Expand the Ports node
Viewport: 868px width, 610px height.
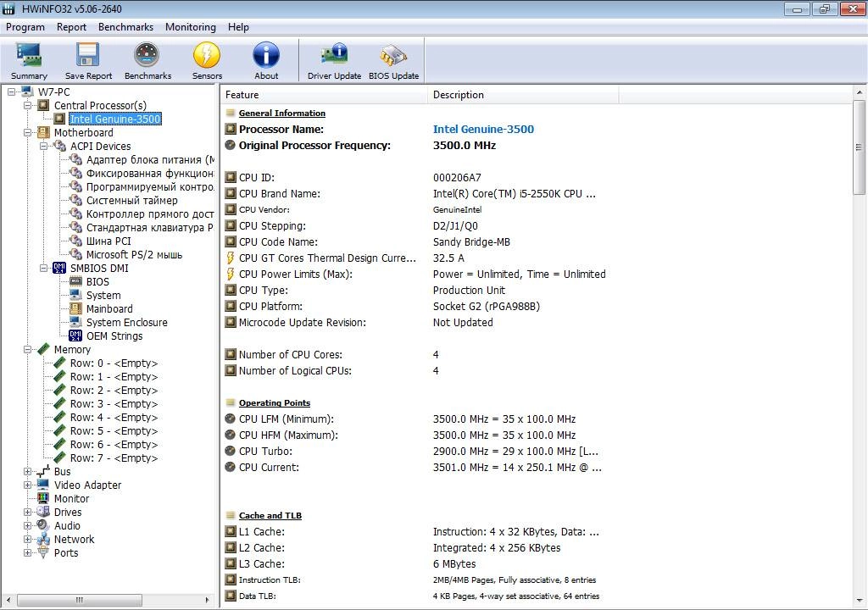(x=28, y=552)
